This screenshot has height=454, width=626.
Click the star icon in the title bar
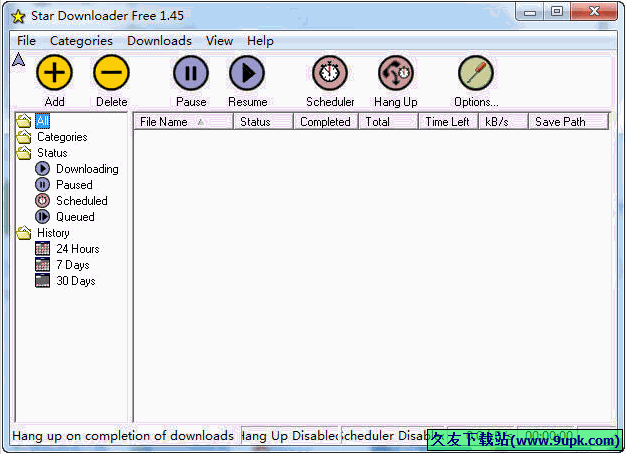pos(18,16)
